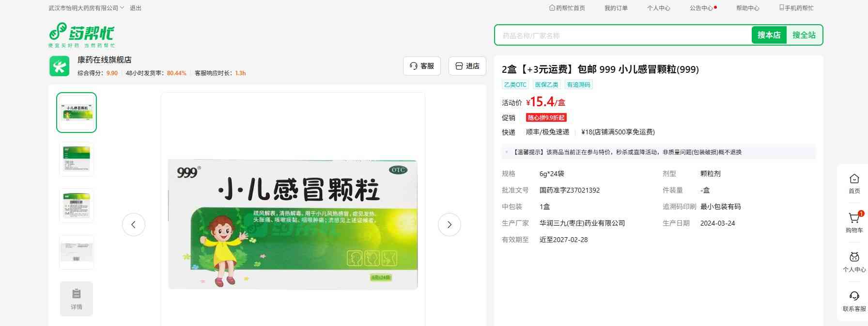Open the 康药在线旗舰店 store avatar icon
The image size is (868, 326).
(59, 66)
